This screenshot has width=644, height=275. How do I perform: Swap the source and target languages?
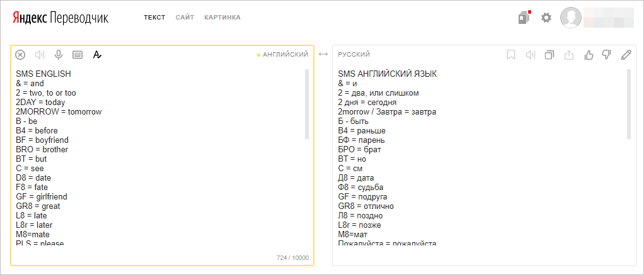(323, 55)
